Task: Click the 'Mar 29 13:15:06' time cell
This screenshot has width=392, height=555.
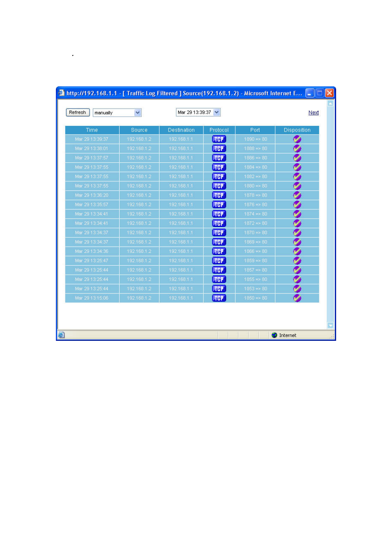Action: click(92, 298)
